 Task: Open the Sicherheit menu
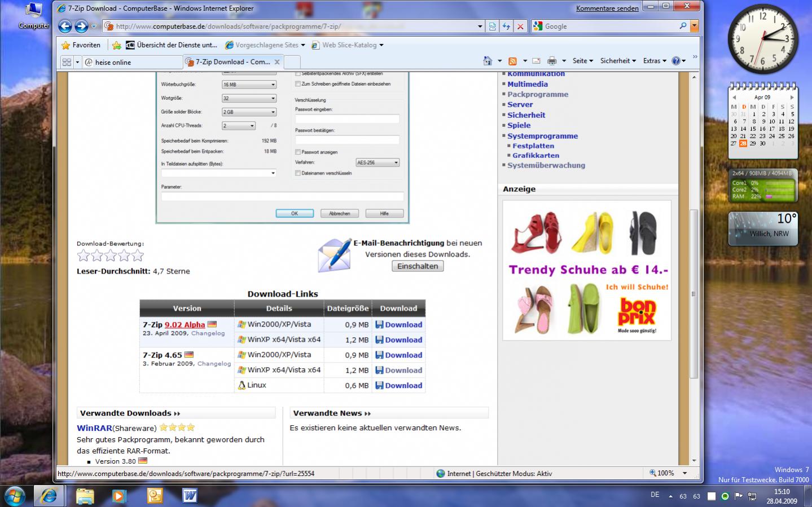pos(618,61)
